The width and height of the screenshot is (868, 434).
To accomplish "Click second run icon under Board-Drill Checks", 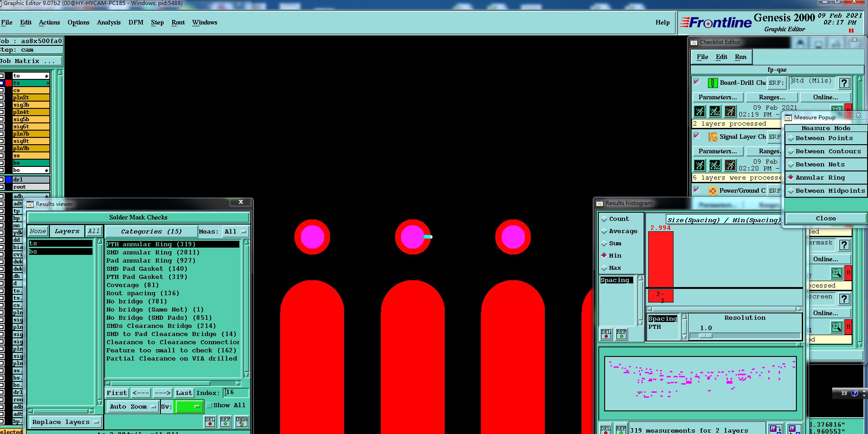I will 715,111.
